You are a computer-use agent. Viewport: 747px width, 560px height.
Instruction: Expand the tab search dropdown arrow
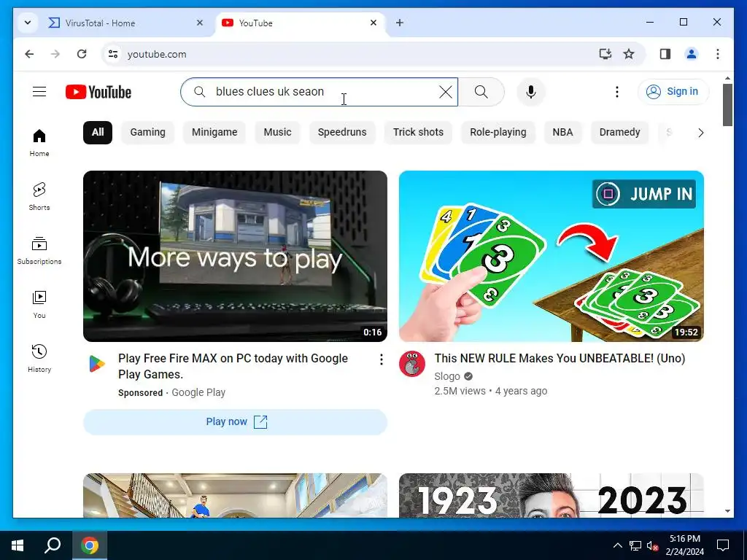pos(28,23)
